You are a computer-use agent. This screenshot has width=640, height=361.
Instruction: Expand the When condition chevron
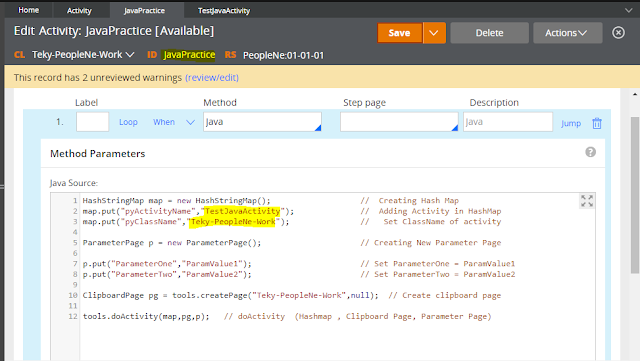click(190, 122)
